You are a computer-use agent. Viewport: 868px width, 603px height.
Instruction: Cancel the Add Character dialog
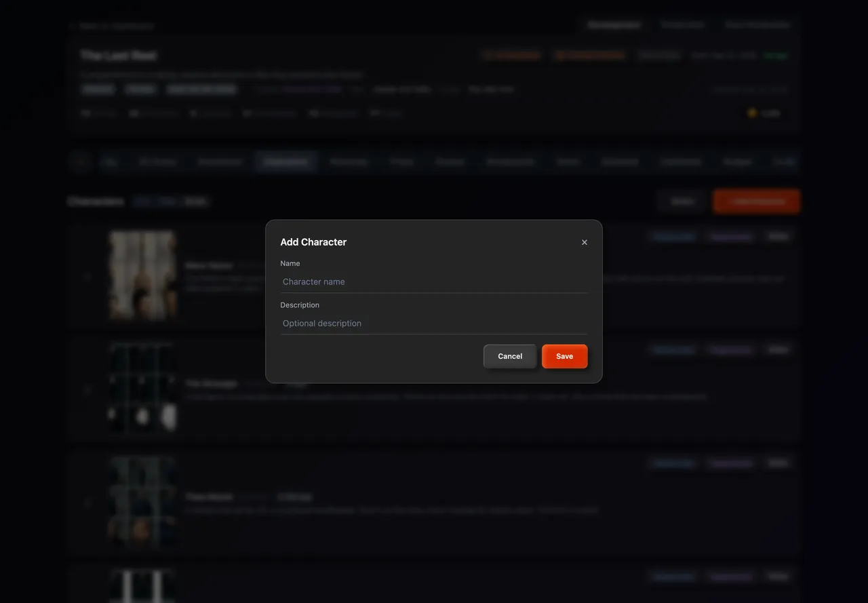(510, 356)
